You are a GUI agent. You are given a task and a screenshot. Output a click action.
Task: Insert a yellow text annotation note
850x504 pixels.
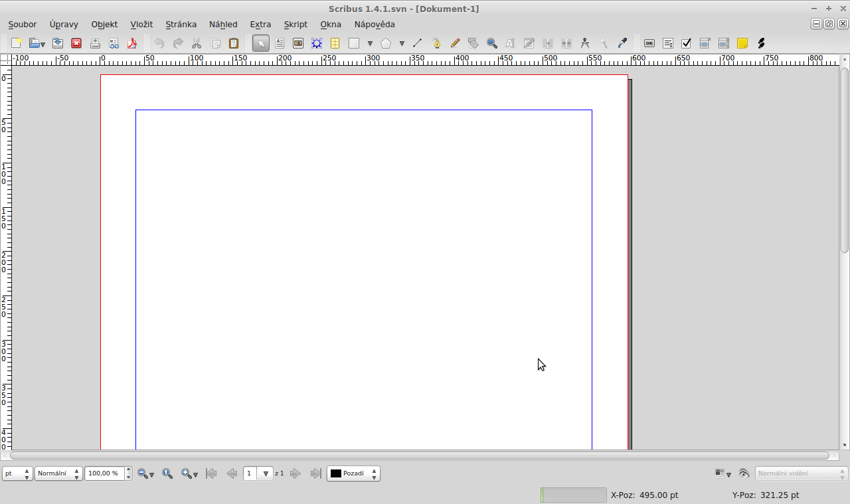coord(742,43)
